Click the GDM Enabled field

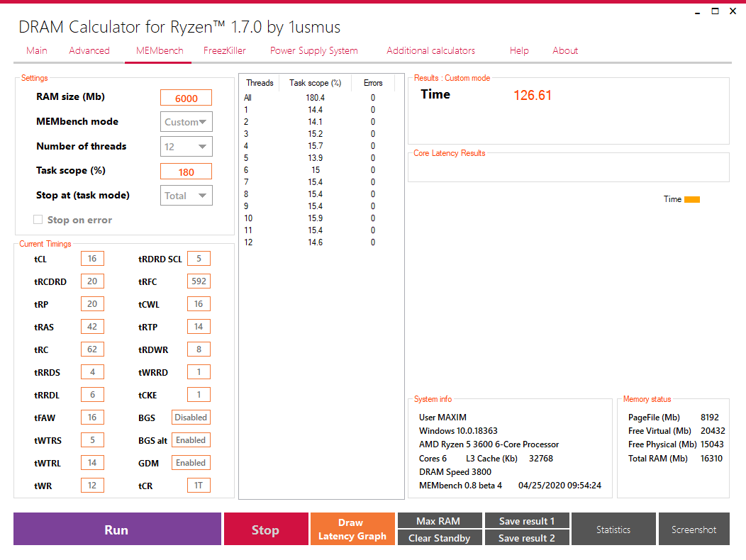tap(191, 462)
